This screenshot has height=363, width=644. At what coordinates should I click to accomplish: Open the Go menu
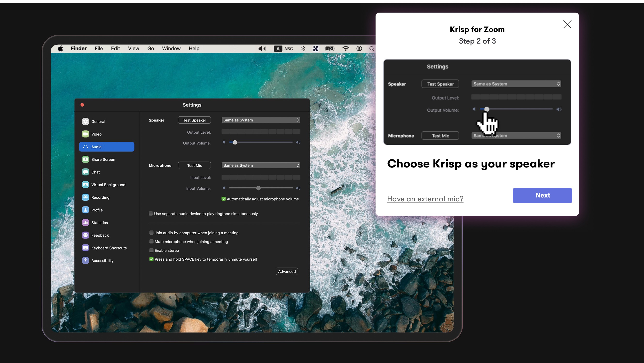[x=150, y=48]
